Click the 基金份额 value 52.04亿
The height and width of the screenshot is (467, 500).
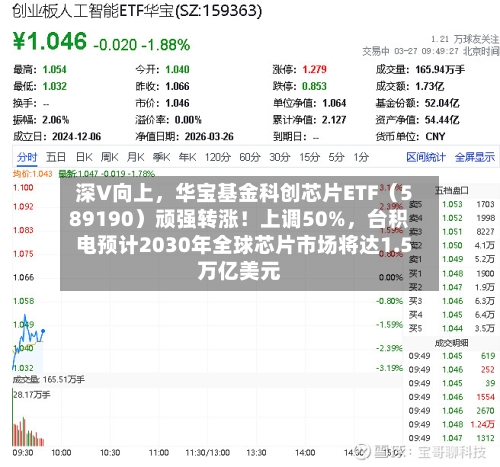point(442,103)
